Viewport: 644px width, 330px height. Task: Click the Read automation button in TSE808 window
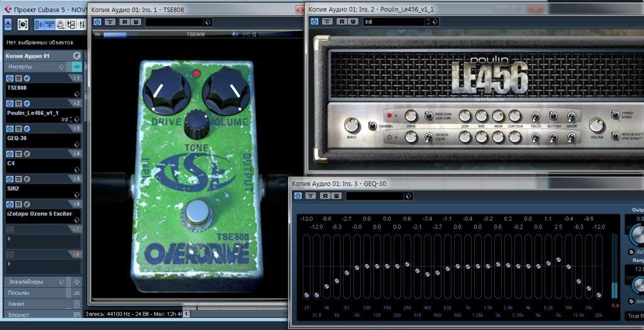[x=124, y=22]
